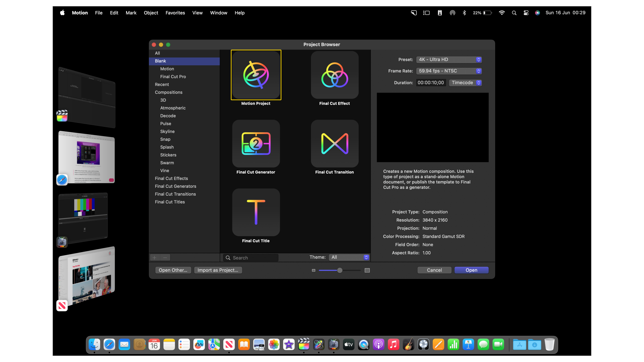Click the large thumbnail size icon
Screen dimensions: 644x362
[x=367, y=270]
